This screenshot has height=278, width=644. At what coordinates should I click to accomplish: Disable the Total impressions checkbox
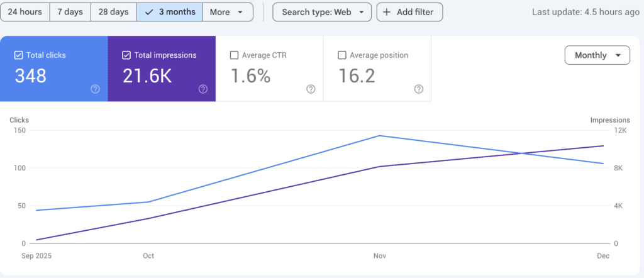point(126,55)
